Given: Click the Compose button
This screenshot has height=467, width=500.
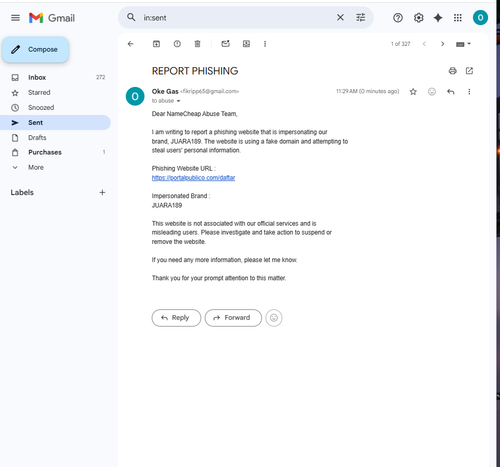Looking at the screenshot, I should (x=36, y=50).
